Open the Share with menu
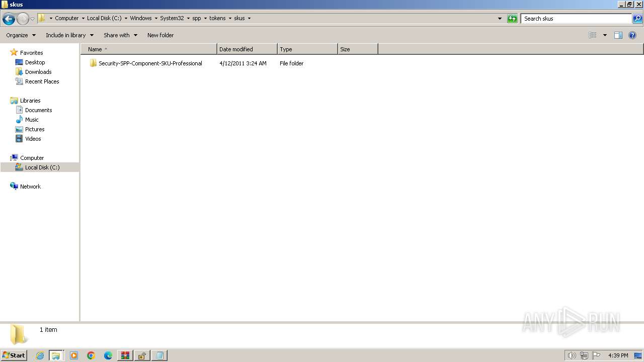Screen dimensions: 644x362 [x=120, y=35]
